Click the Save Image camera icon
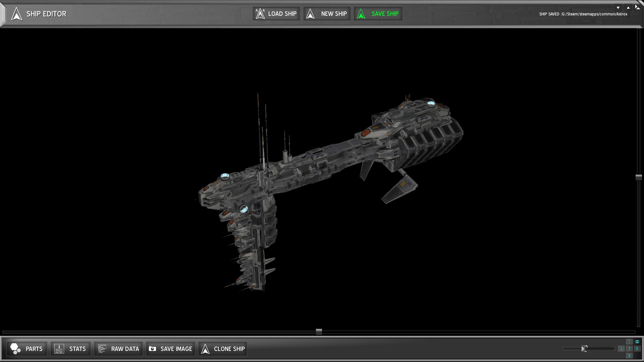This screenshot has width=644, height=362. 153,349
